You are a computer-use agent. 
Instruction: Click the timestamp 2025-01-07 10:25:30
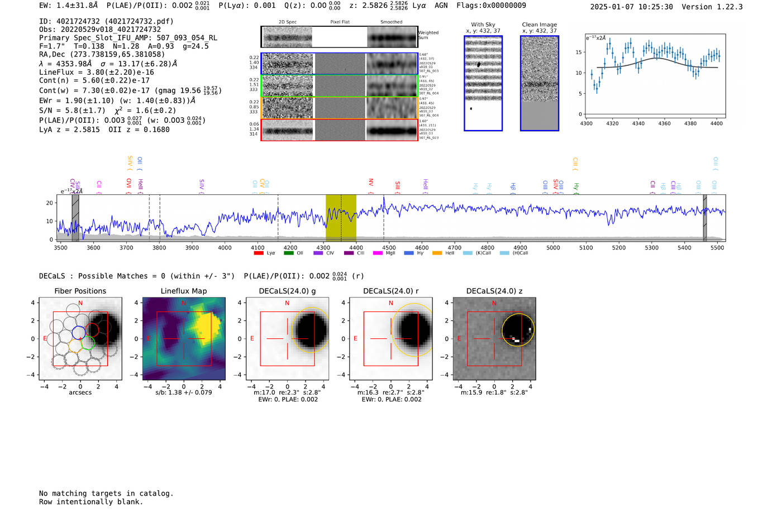coord(632,7)
